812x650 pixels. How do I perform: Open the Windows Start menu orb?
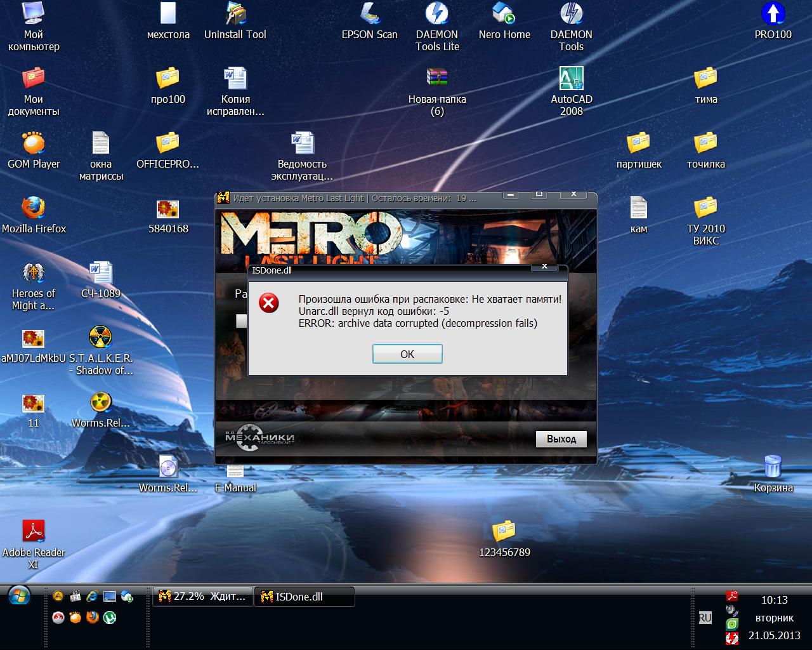(19, 596)
